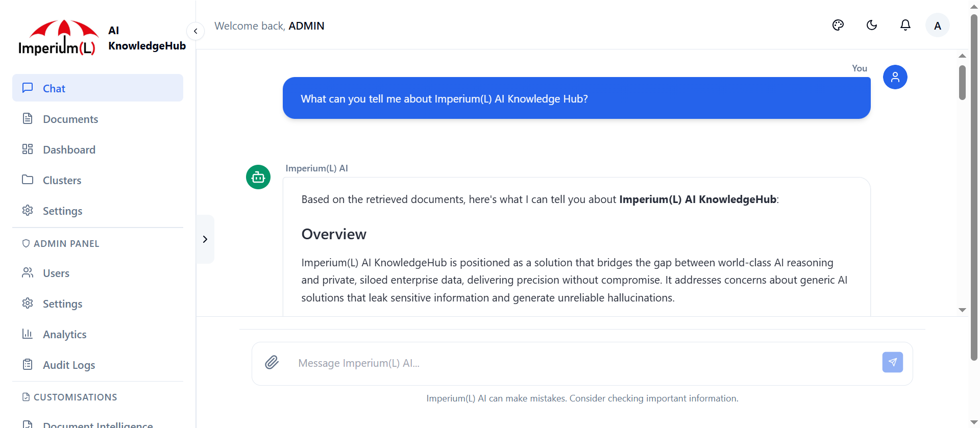This screenshot has height=428, width=980.
Task: Click the send message button
Action: coord(893,362)
